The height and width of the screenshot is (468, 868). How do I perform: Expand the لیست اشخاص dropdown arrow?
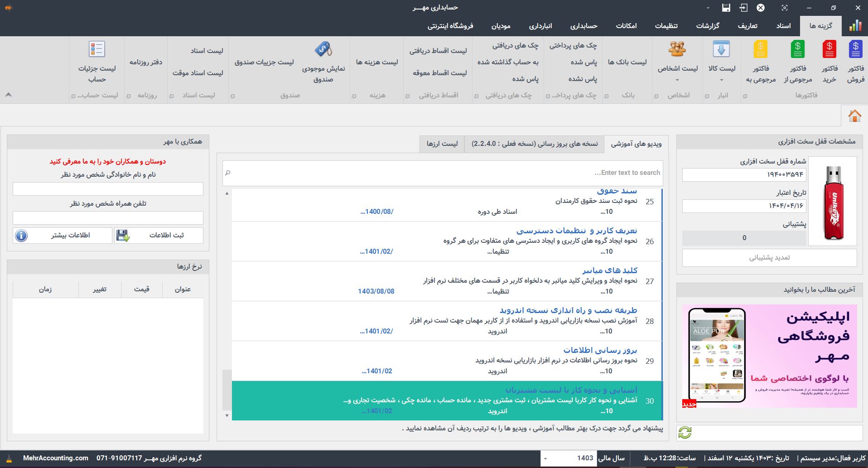676,80
